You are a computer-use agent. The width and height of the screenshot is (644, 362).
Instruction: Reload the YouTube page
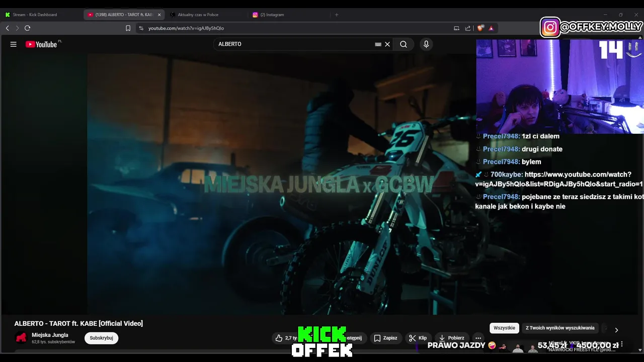coord(28,28)
